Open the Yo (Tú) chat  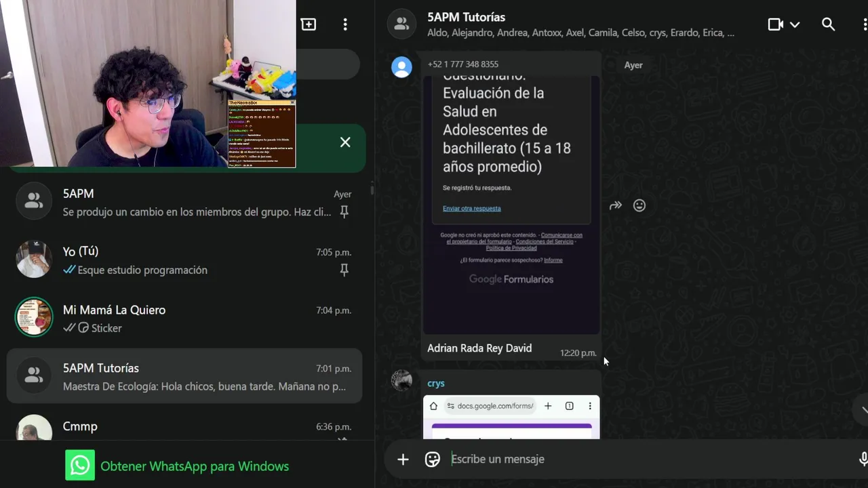coord(184,260)
